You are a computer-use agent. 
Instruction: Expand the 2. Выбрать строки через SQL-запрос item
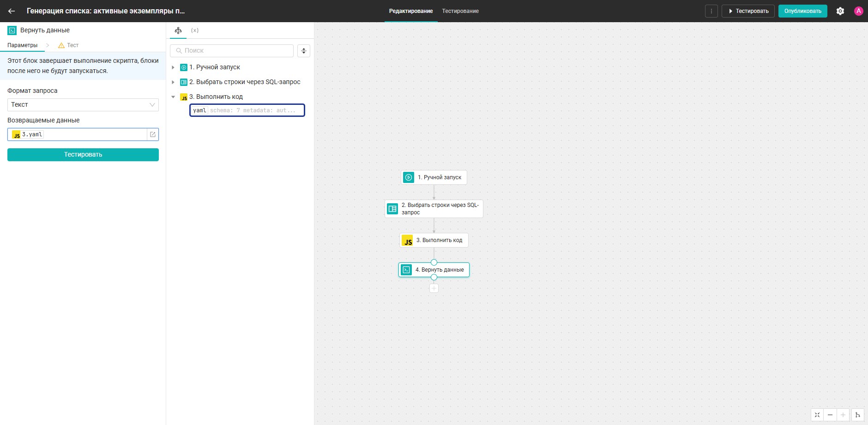(173, 82)
